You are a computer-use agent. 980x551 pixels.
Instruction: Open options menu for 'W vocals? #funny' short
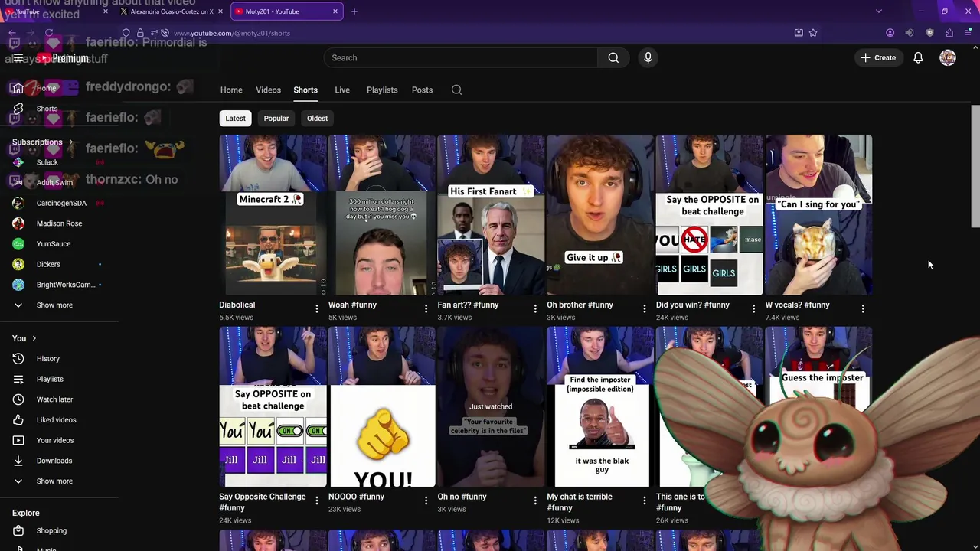point(863,308)
